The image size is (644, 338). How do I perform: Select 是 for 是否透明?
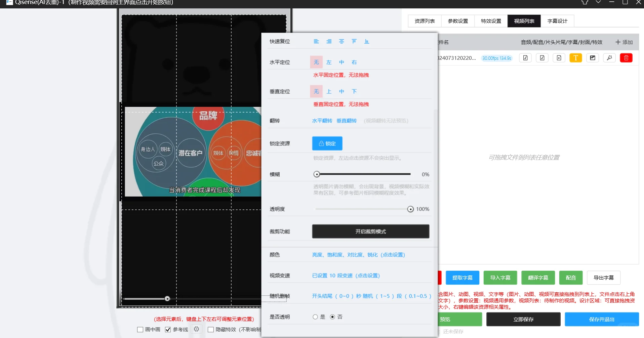click(x=315, y=317)
